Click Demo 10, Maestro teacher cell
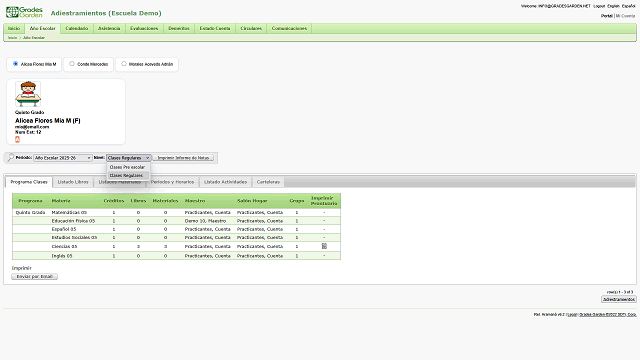The width and height of the screenshot is (640, 360). tap(205, 221)
